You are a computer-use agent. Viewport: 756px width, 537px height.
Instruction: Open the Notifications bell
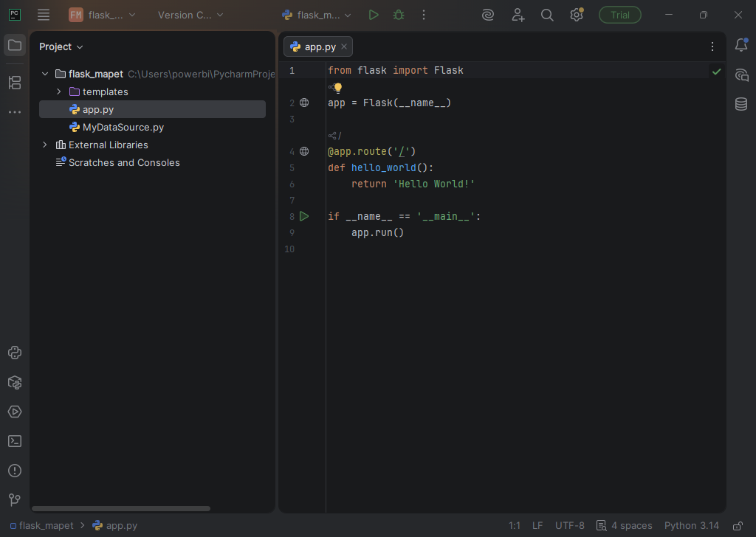741,45
